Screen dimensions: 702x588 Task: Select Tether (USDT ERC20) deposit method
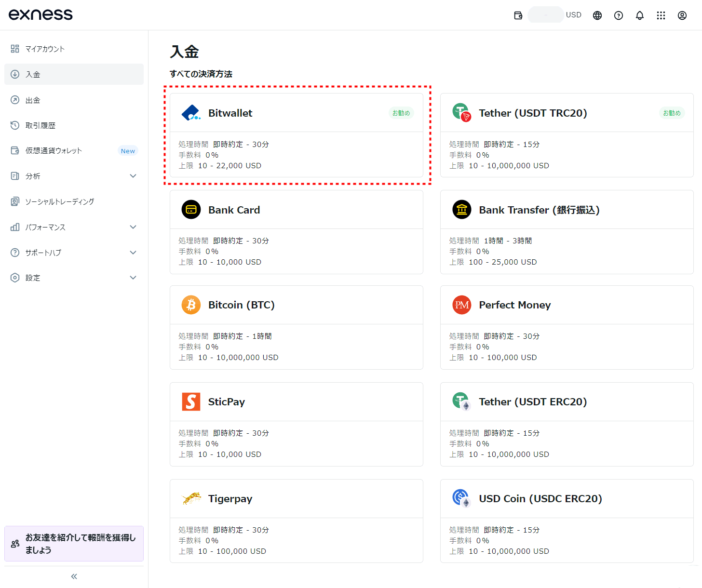pyautogui.click(x=567, y=424)
